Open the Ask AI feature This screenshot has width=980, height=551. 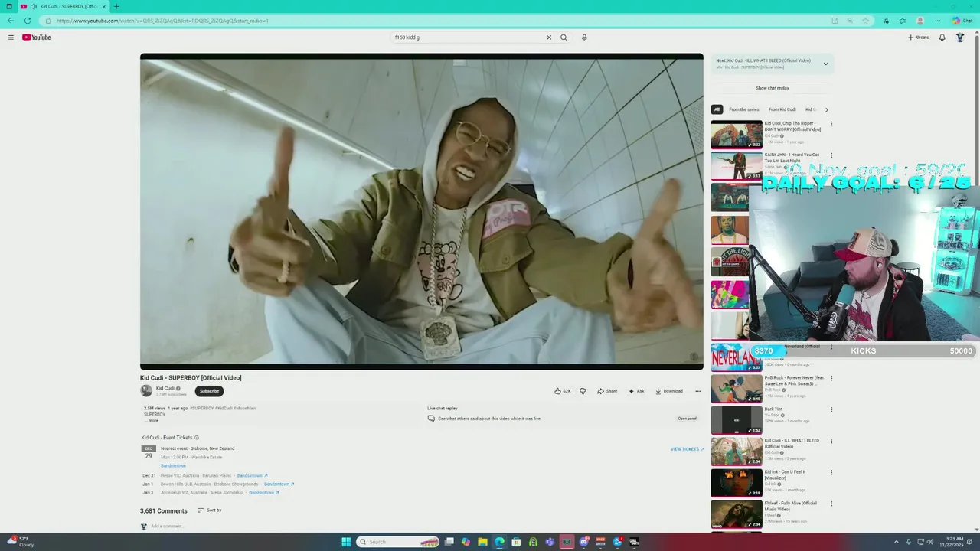[636, 391]
